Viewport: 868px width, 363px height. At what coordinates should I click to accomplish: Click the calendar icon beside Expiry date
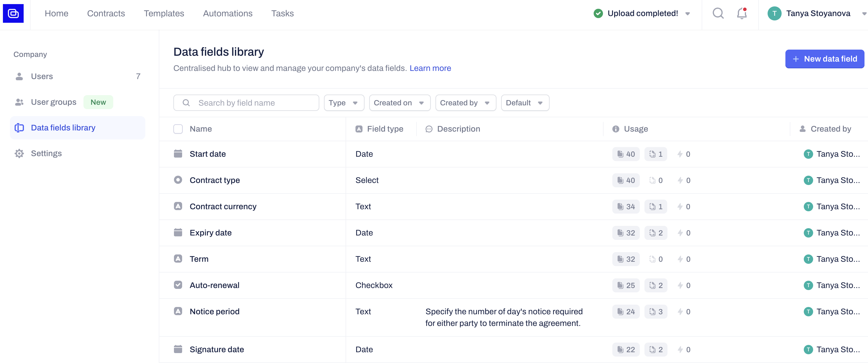pos(178,232)
